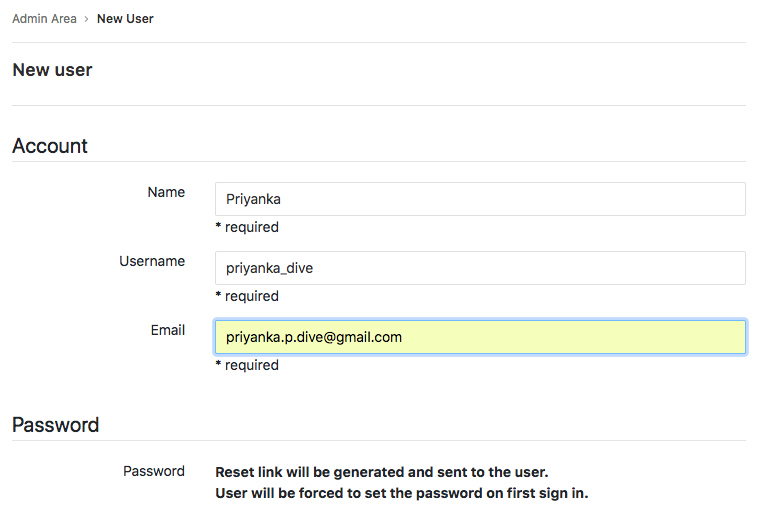Focus the Name input containing Priyanka
Screen dimensions: 759x520
(x=480, y=199)
